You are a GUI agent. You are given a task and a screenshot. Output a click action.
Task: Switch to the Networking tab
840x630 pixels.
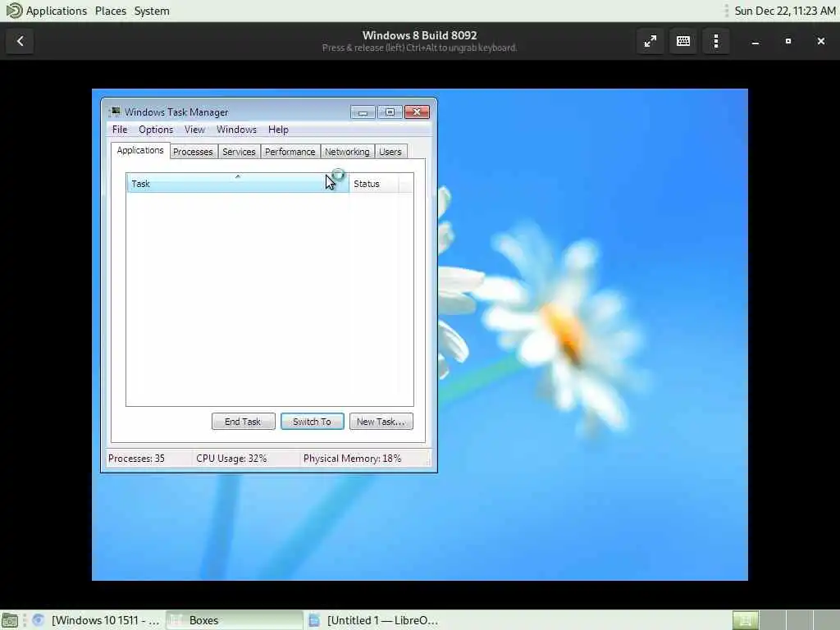(x=347, y=152)
